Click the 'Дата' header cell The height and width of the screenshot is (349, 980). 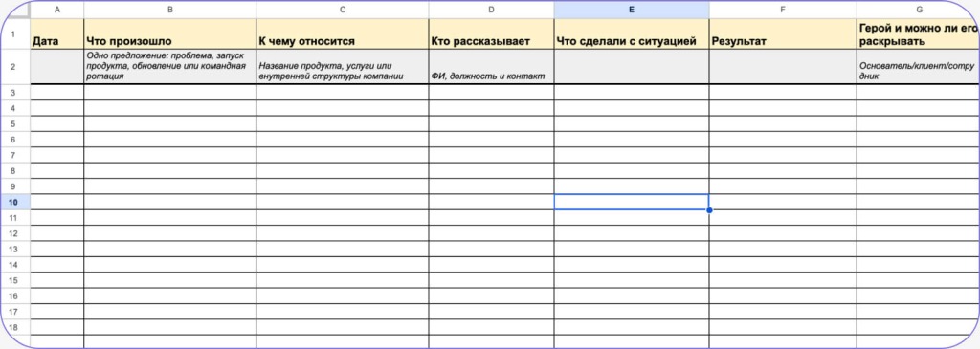56,33
